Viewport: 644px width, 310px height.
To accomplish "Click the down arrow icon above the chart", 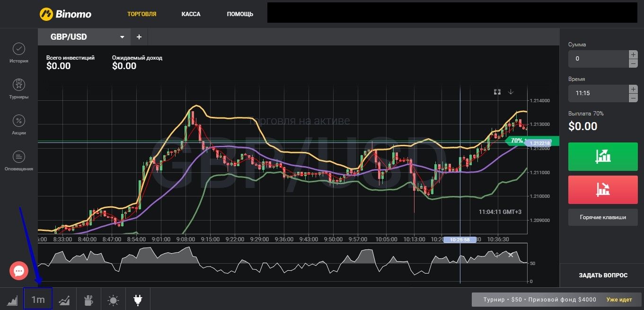I will coord(511,92).
